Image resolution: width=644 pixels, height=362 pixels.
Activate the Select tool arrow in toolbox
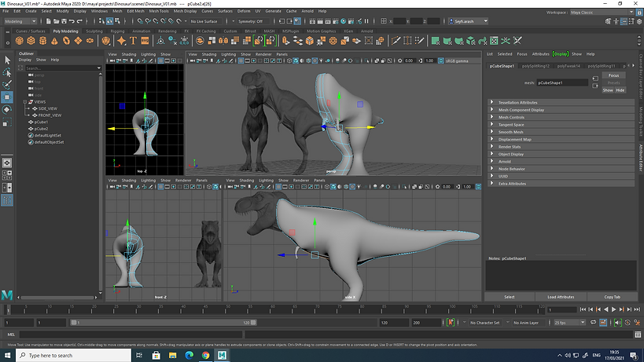click(7, 60)
